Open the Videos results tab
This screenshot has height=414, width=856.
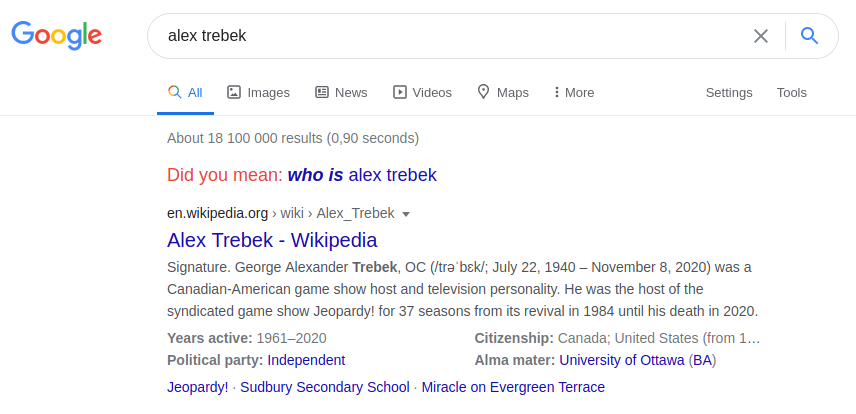coord(423,92)
